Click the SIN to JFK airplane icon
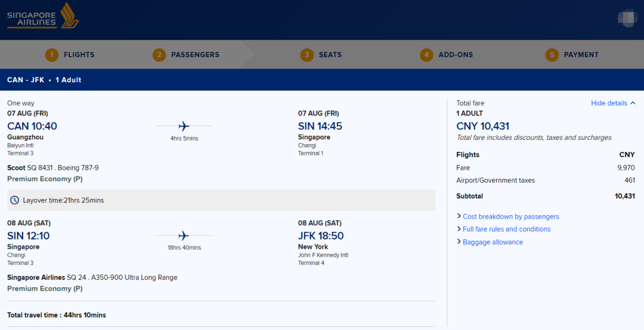This screenshot has height=330, width=644. point(184,235)
